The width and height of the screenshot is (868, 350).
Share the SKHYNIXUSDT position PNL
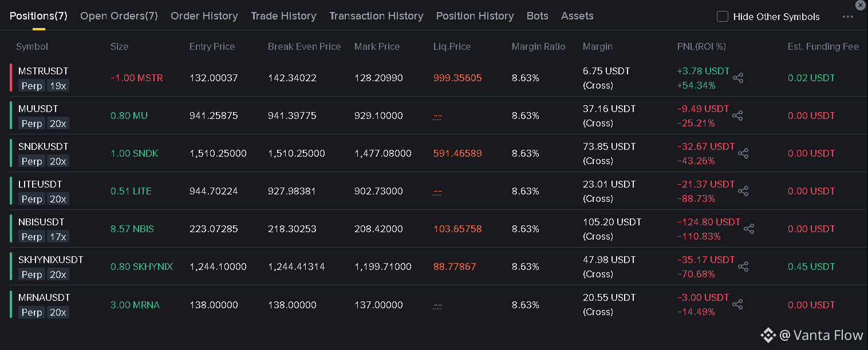(x=743, y=267)
